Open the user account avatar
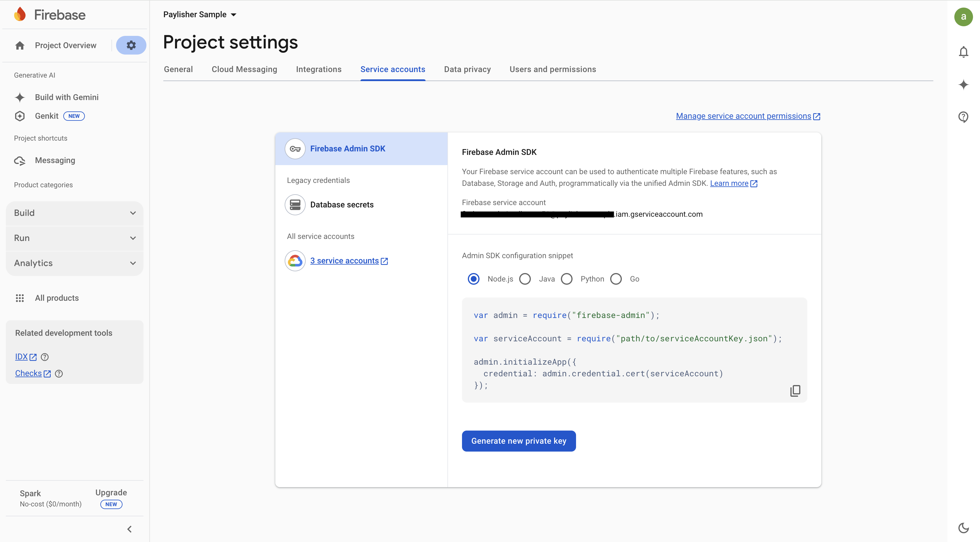 [x=963, y=17]
